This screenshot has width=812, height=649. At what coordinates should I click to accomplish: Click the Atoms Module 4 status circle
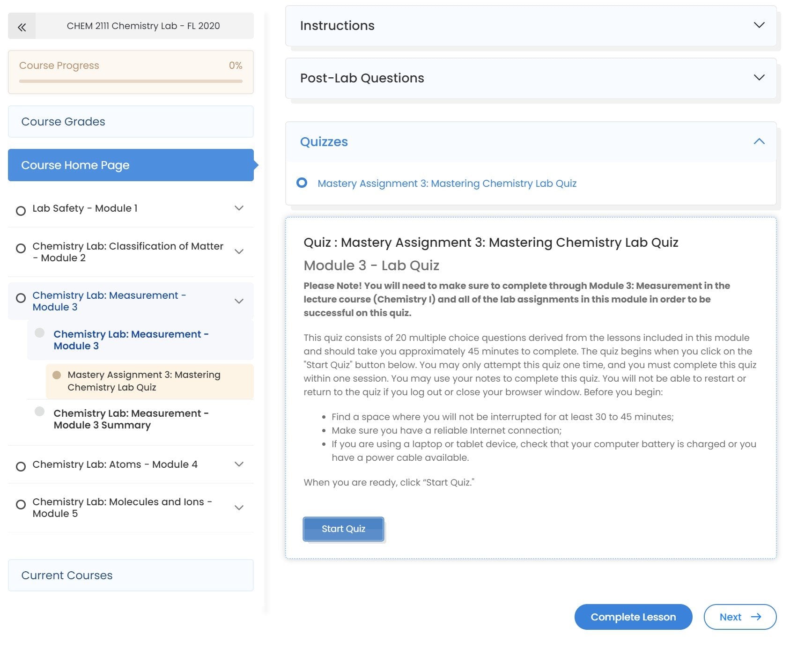[x=21, y=466]
